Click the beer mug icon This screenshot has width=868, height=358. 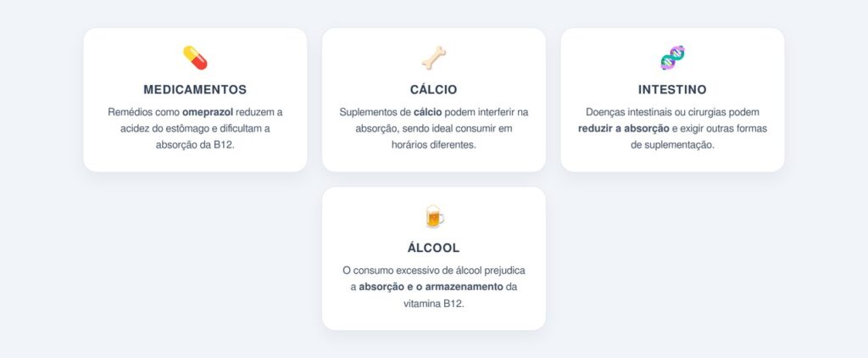(x=433, y=216)
